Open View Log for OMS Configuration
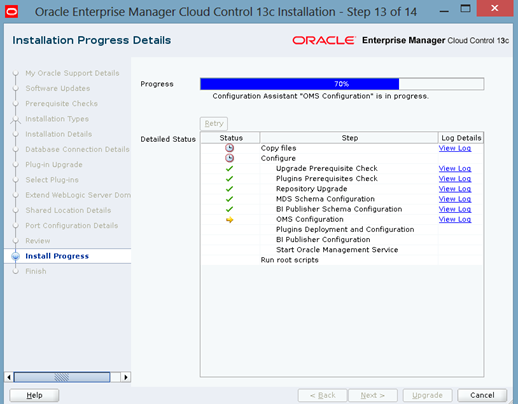Image resolution: width=518 pixels, height=404 pixels. point(455,219)
